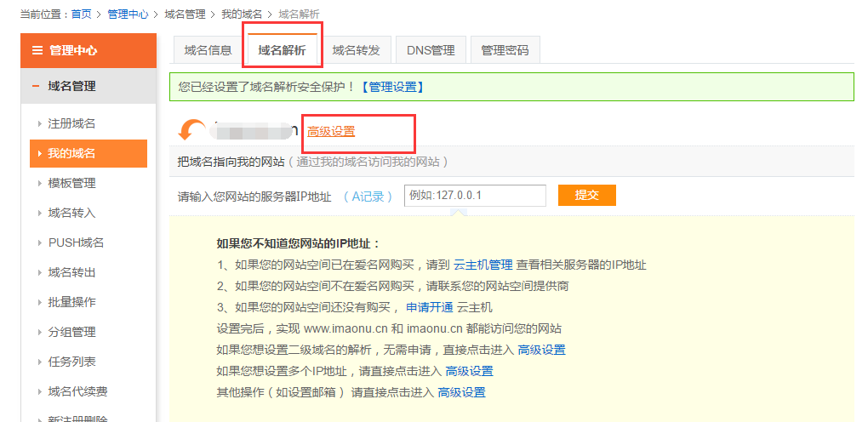Select 注册域名 in the sidebar
868x422 pixels.
tap(71, 123)
